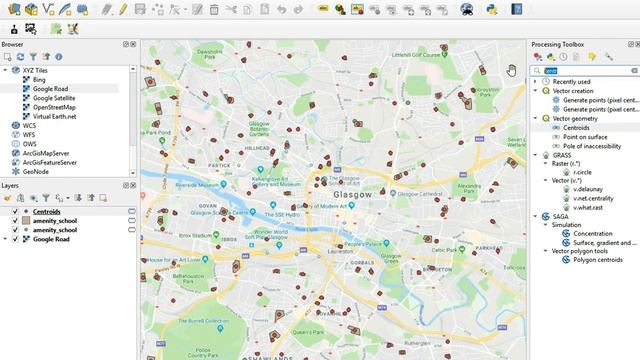Select ArcGisFeatureServer in Browser
Viewport: 640px width, 360px height.
[x=50, y=162]
